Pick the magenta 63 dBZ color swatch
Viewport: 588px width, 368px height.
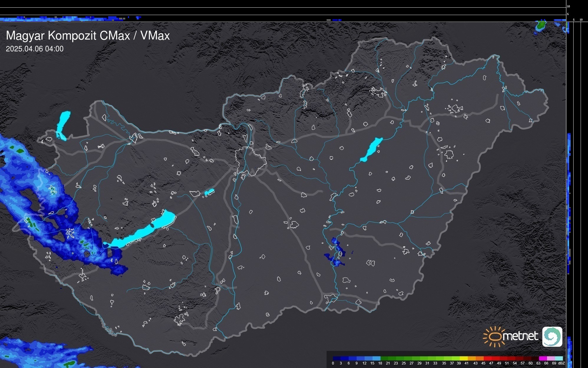pyautogui.click(x=542, y=358)
